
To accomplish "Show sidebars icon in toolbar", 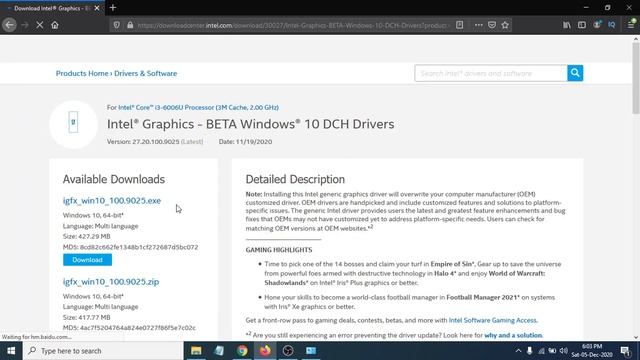I will pyautogui.click(x=582, y=25).
